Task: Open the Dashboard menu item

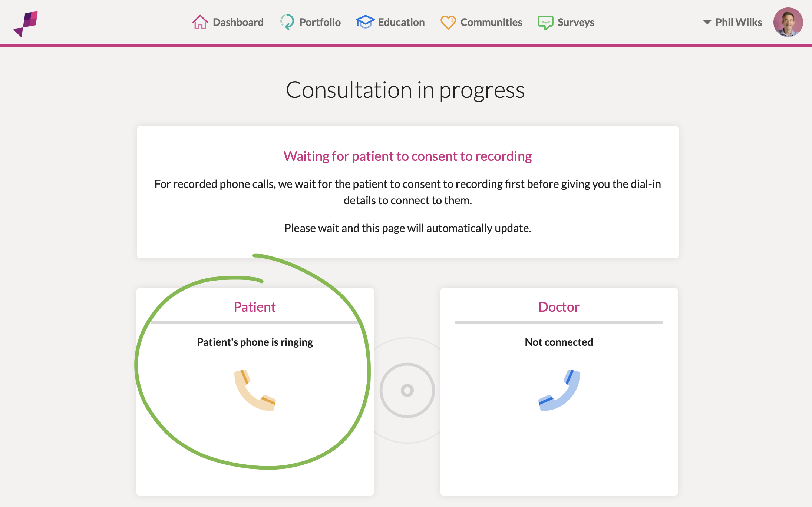Action: point(228,22)
